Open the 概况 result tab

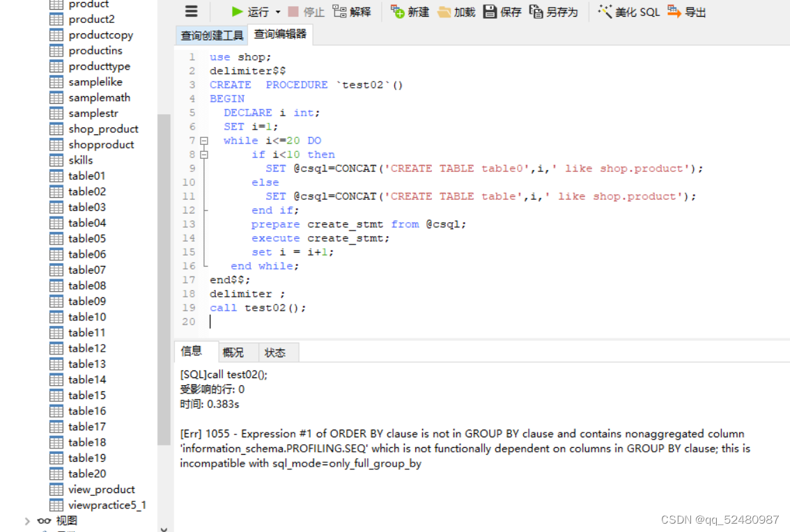[x=233, y=352]
